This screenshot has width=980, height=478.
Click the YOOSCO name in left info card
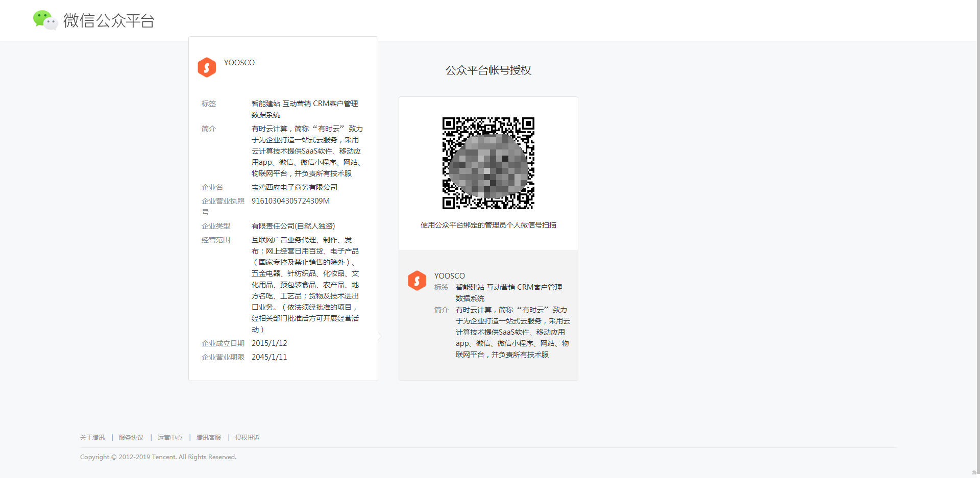[239, 63]
